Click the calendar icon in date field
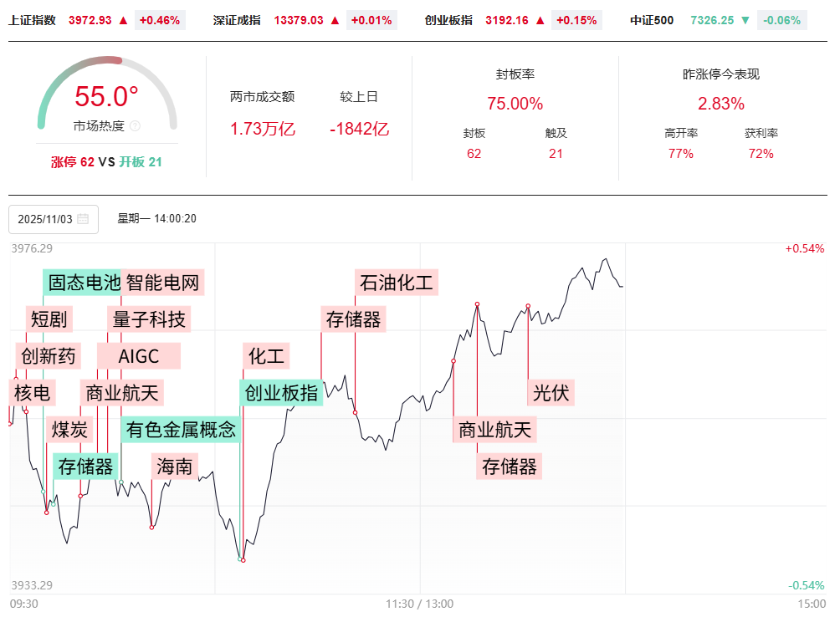840x617 pixels. [83, 219]
